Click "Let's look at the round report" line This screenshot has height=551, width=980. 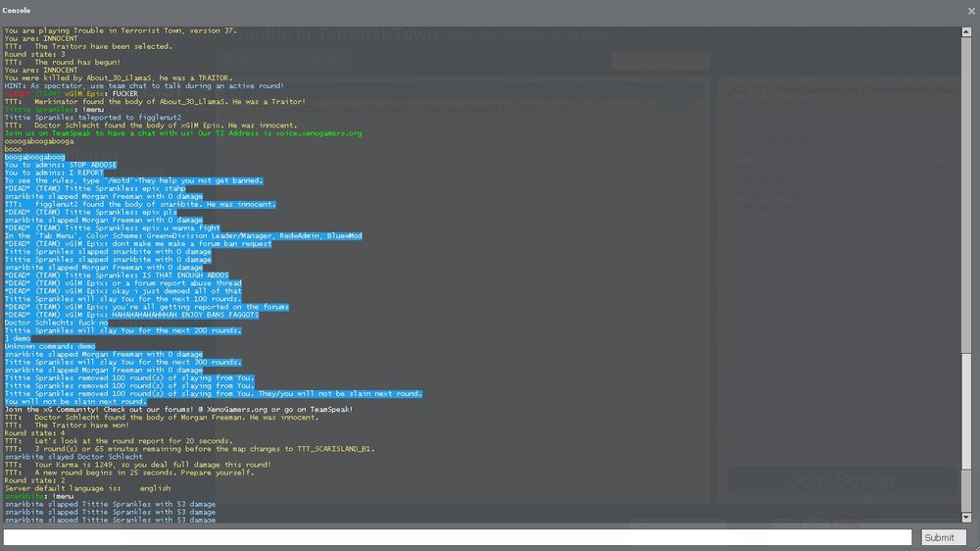(x=119, y=441)
